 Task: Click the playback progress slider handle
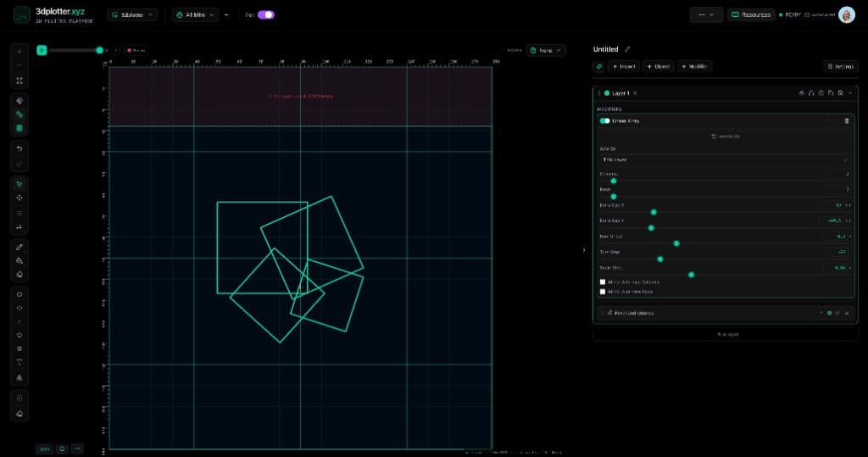coord(100,50)
